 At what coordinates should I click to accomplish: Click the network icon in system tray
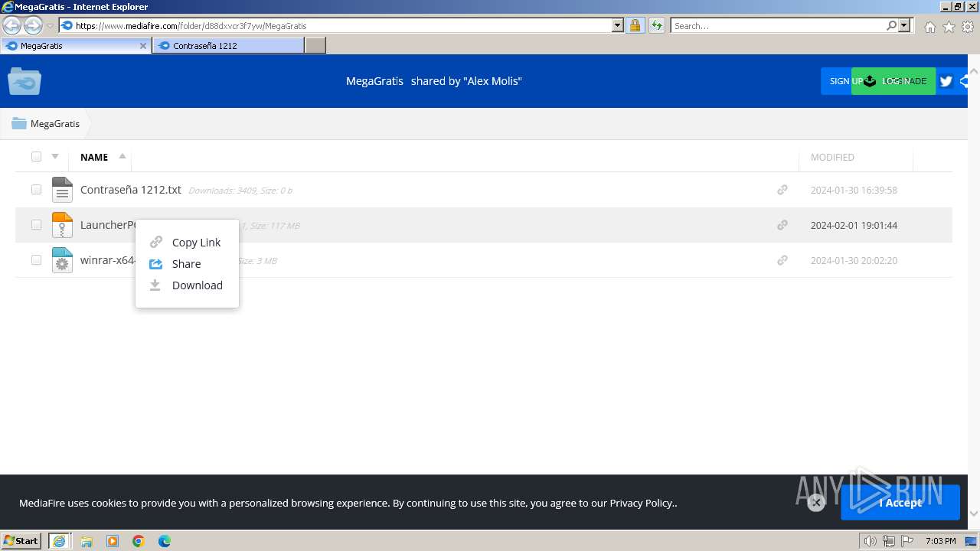click(x=889, y=541)
